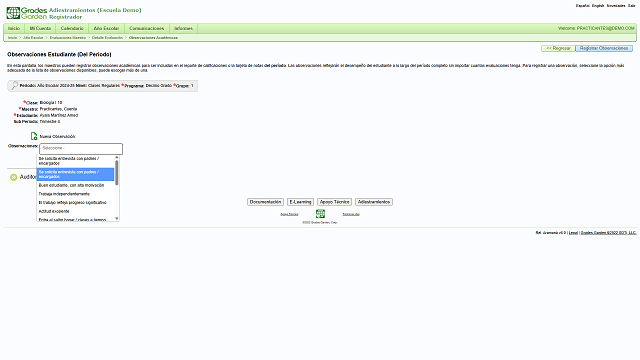Switch language to English

(598, 6)
